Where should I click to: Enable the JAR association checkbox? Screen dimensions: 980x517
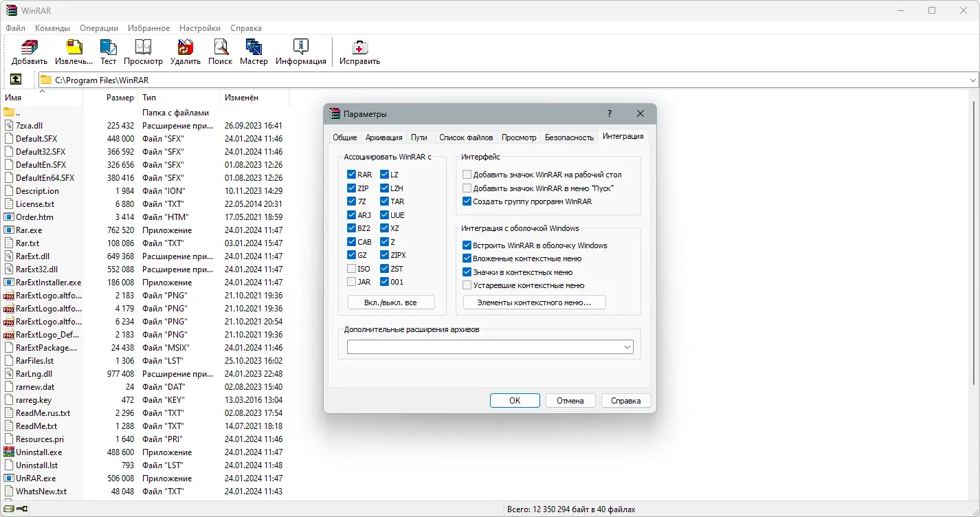coord(351,282)
